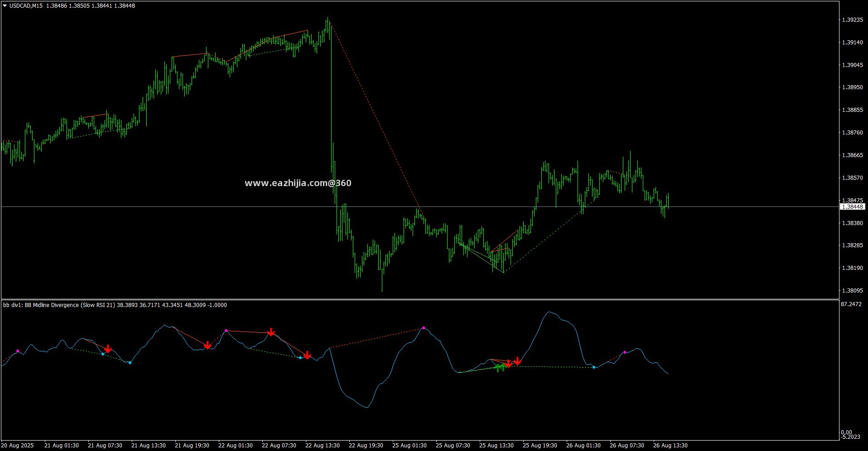The image size is (868, 451).
Task: Select the magenta dot near 20 Aug 2025
Action: pos(18,351)
